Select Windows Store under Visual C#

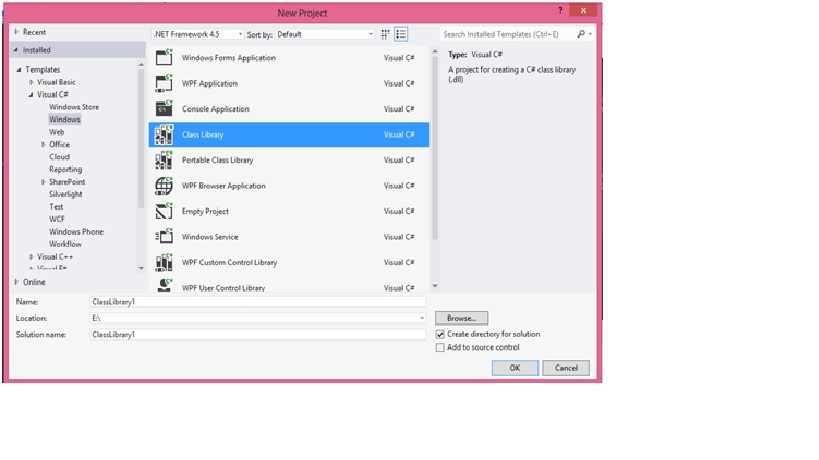click(x=74, y=107)
